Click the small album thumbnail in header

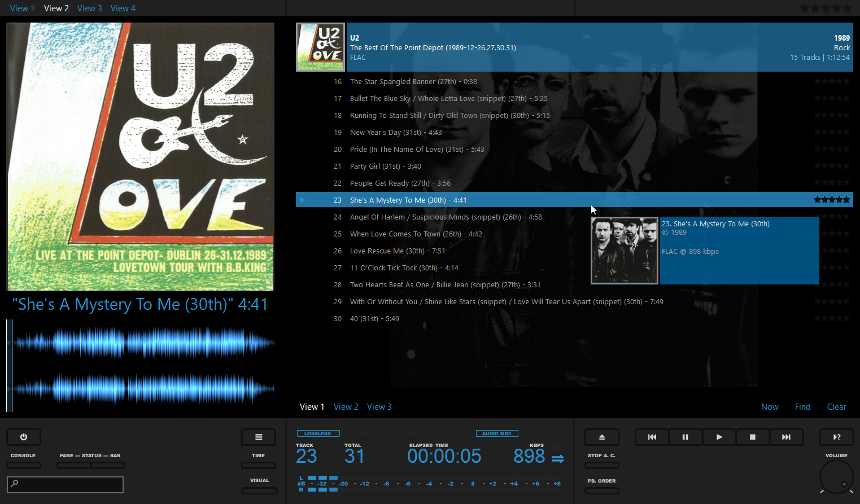point(321,47)
